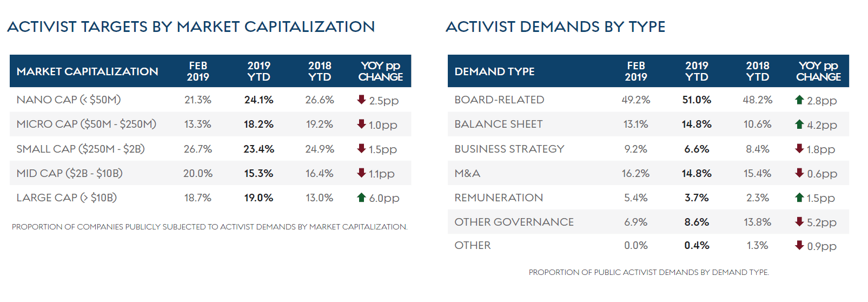Click the down arrow in Other Governance row

[799, 221]
